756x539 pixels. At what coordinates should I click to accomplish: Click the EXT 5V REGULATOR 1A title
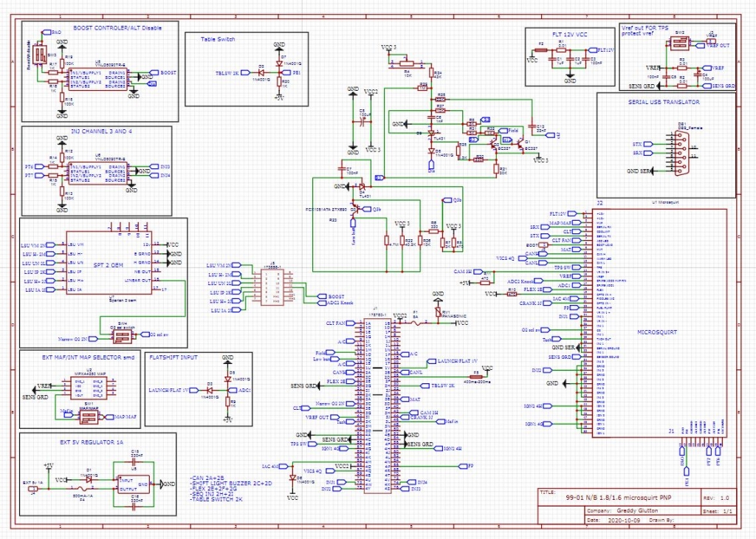92,442
